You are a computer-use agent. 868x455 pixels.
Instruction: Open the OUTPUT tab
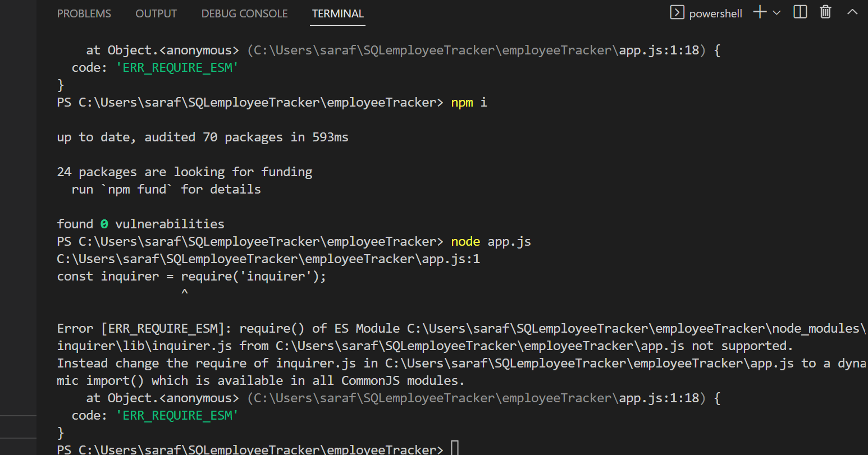coord(156,13)
